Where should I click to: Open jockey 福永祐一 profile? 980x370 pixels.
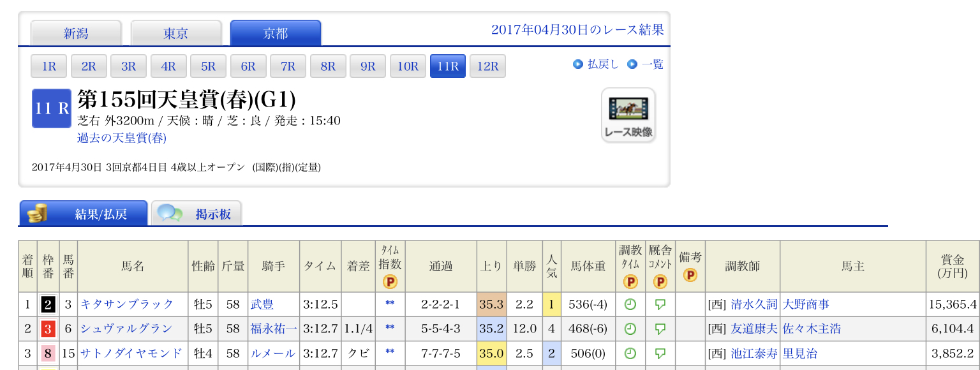(274, 329)
